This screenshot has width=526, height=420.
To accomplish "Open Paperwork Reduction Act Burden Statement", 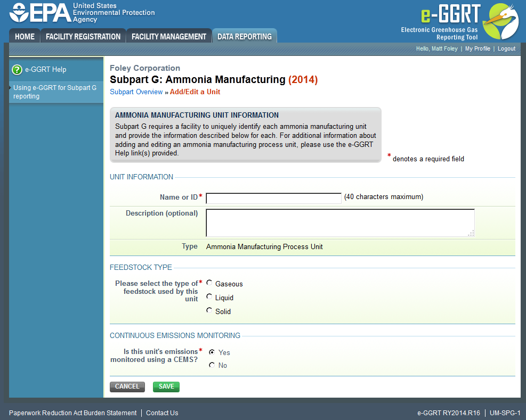I will coord(73,413).
